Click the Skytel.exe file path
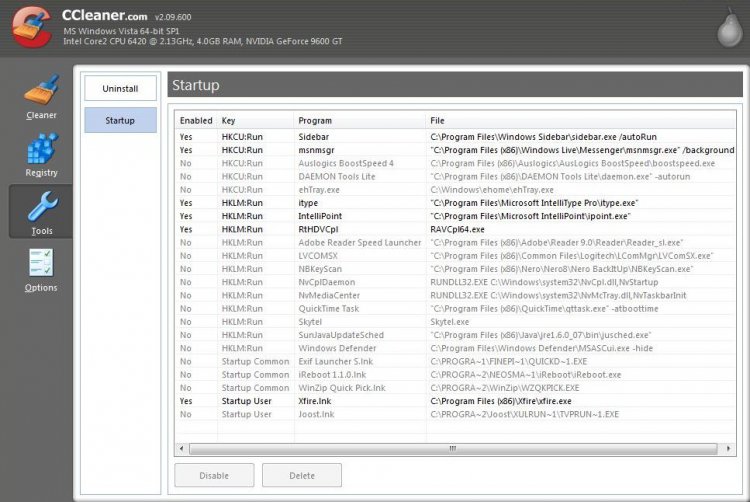Screen dimensions: 750x502 click(450, 322)
